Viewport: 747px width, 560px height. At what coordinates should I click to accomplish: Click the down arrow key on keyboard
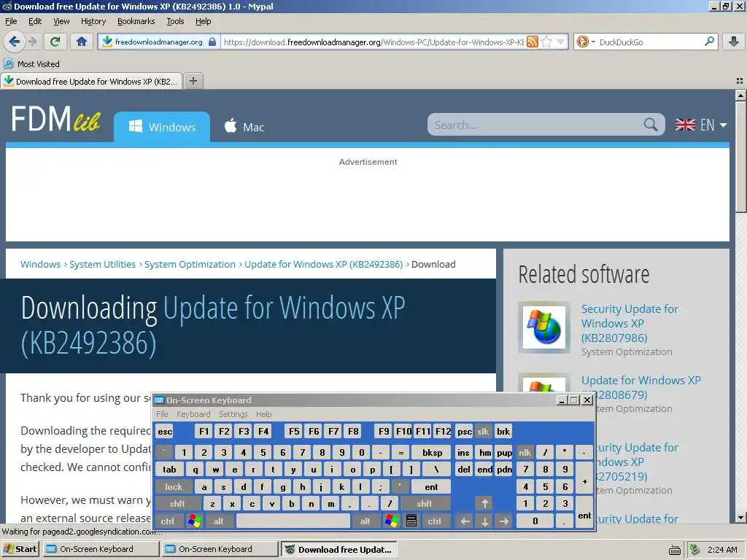[x=484, y=521]
